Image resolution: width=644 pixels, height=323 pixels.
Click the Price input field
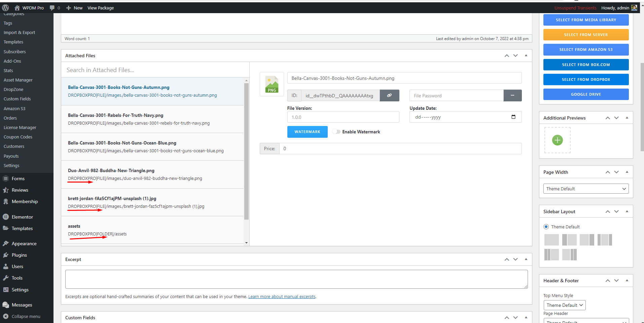click(x=400, y=149)
